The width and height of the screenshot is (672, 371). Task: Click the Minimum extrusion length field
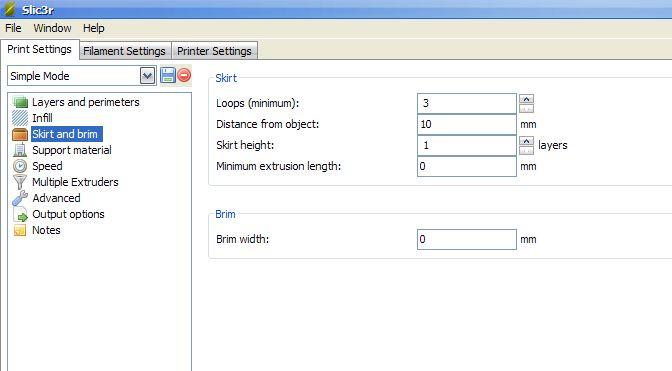coord(467,166)
